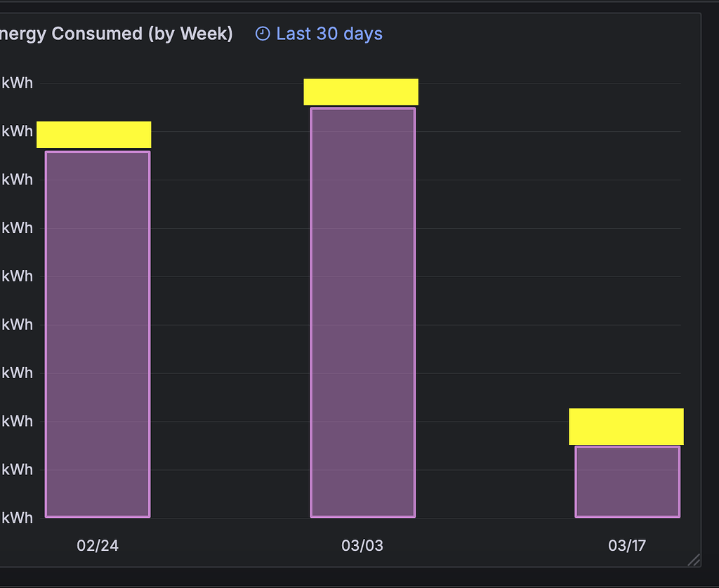719x588 pixels.
Task: Select the 03/03 axis label
Action: pos(362,544)
